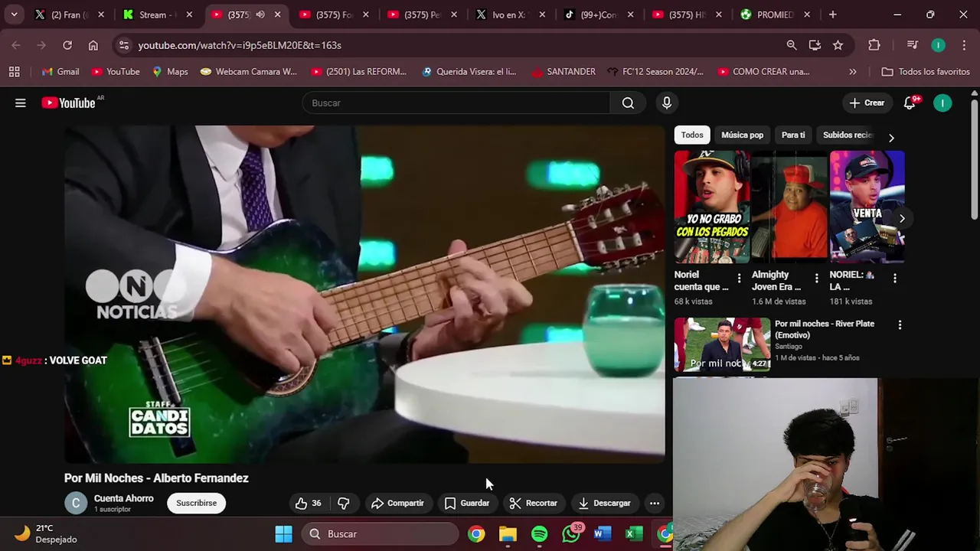Bookmark this page with the star icon
The width and height of the screenshot is (980, 551).
pos(838,45)
